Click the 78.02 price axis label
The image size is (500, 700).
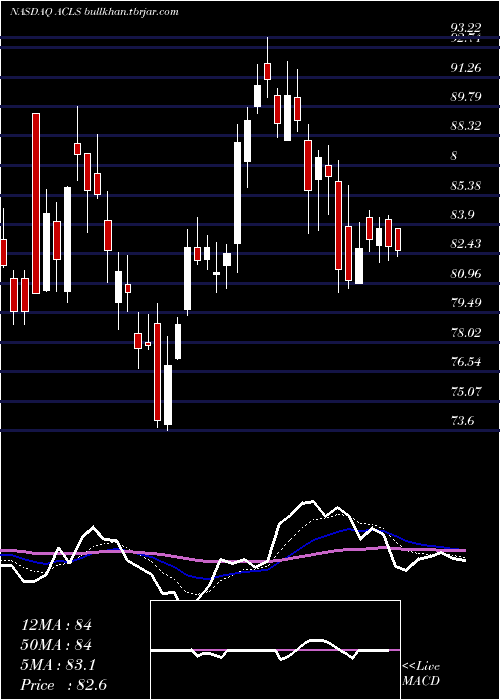coord(466,333)
